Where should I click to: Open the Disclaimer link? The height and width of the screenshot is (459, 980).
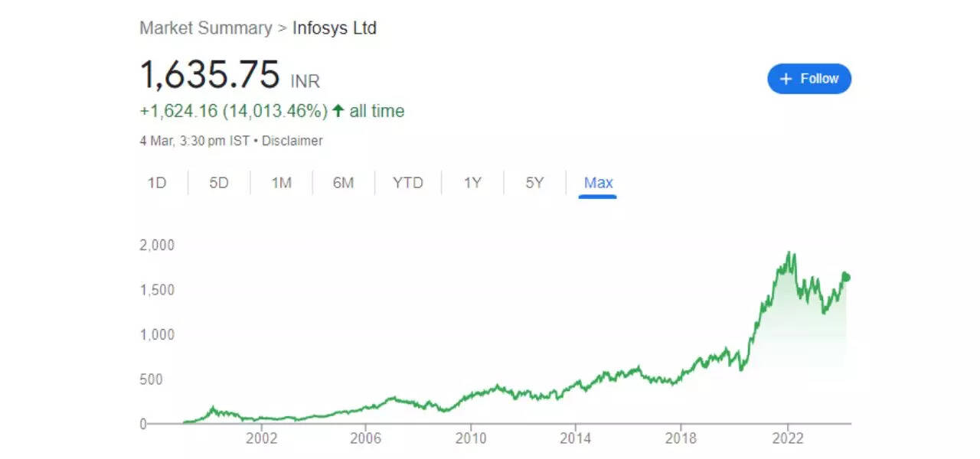[292, 141]
